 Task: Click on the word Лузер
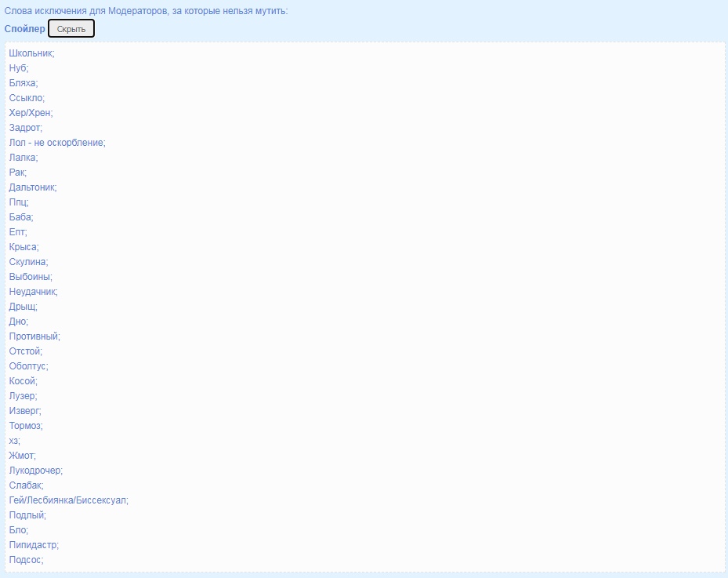point(23,396)
